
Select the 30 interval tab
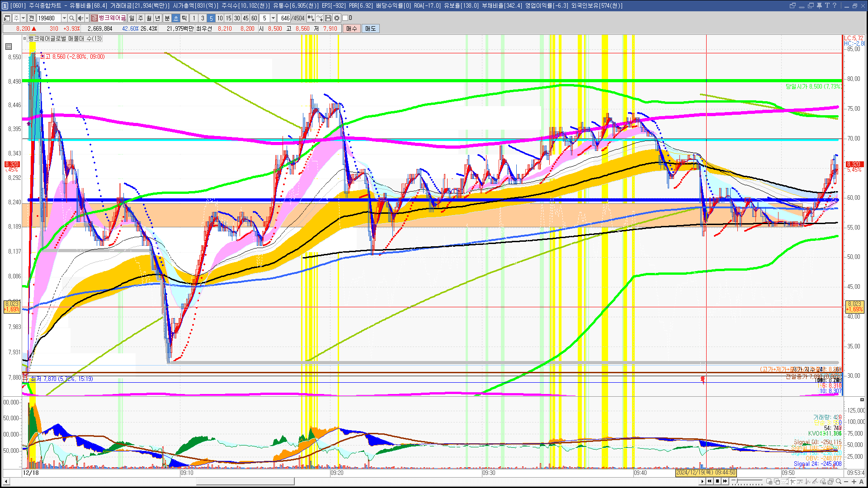coord(237,18)
